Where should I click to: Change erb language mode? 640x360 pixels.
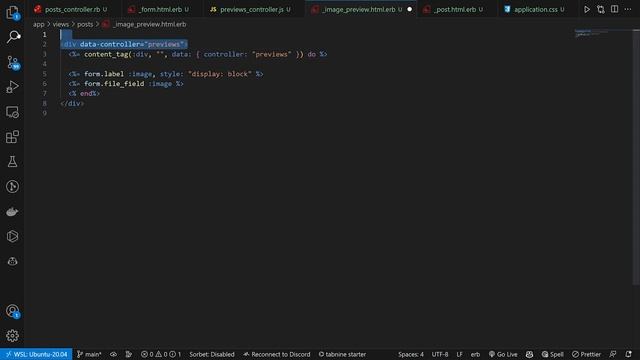pyautogui.click(x=475, y=354)
